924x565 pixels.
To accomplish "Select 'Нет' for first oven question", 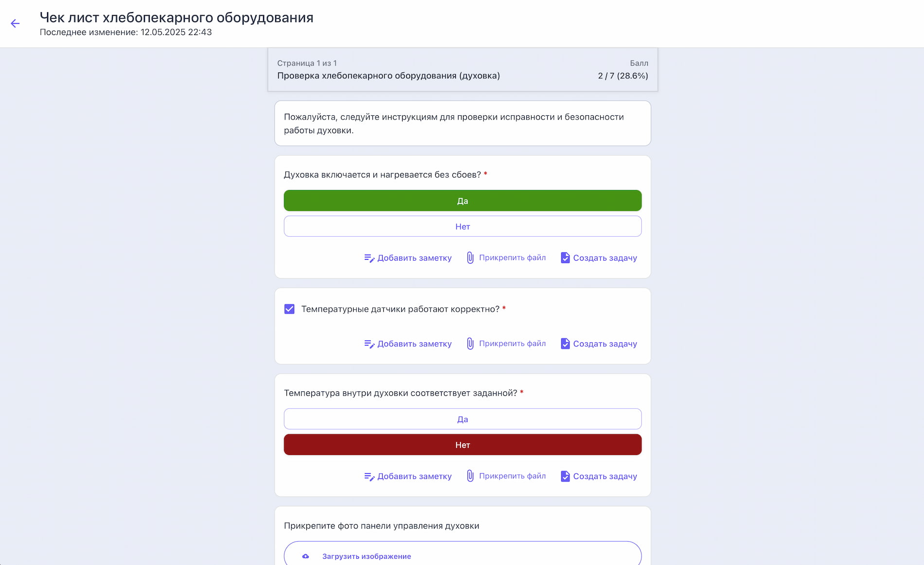I will 462,226.
